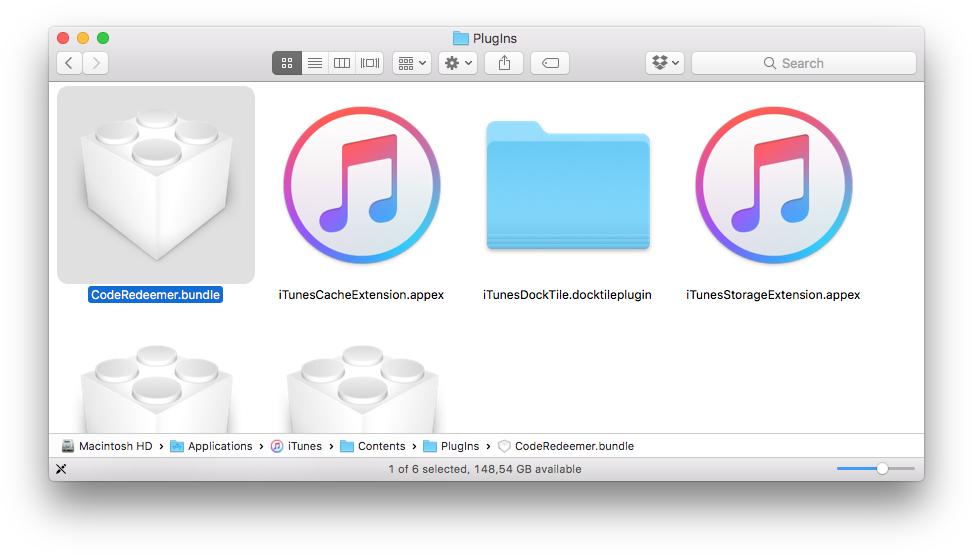Click iTunes in path bar
This screenshot has width=972, height=555.
click(296, 446)
